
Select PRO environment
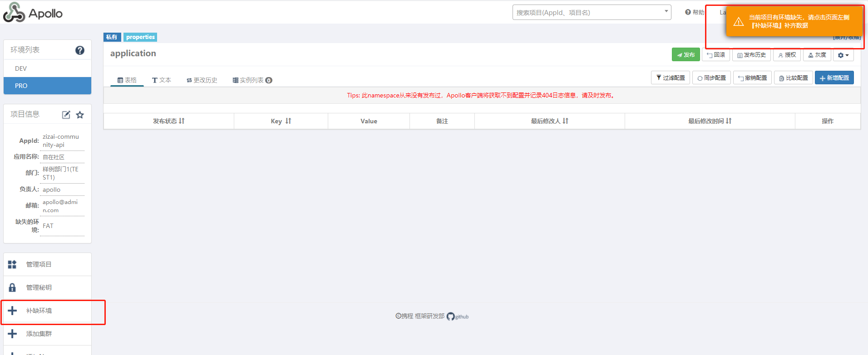47,86
